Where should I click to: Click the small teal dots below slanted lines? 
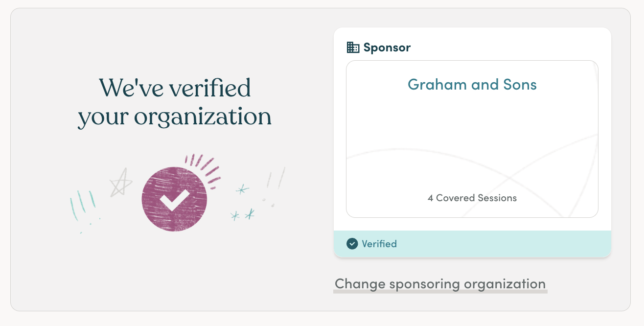91,225
